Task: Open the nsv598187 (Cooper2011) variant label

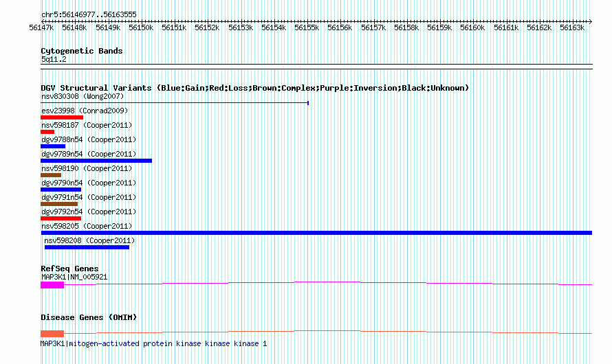Action: 87,125
